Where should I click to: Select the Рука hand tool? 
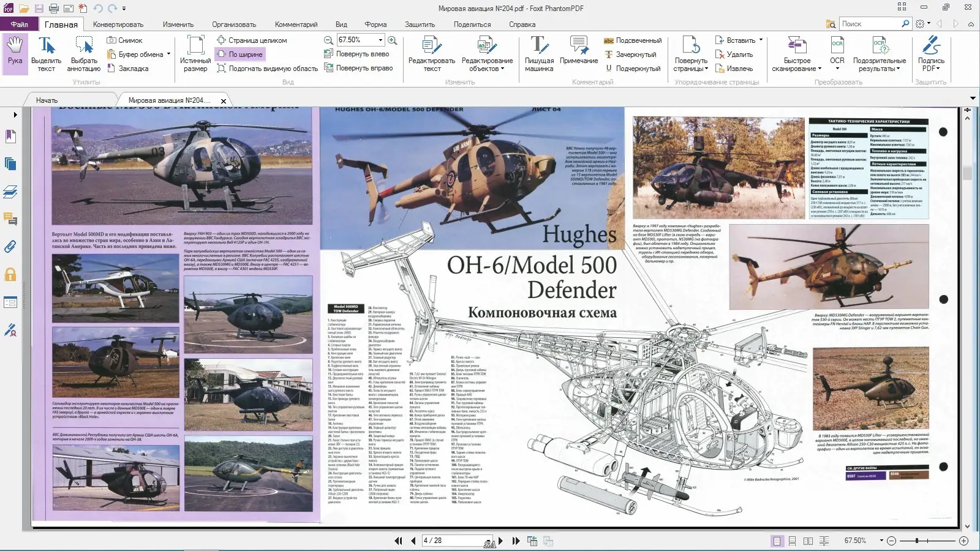pyautogui.click(x=15, y=54)
